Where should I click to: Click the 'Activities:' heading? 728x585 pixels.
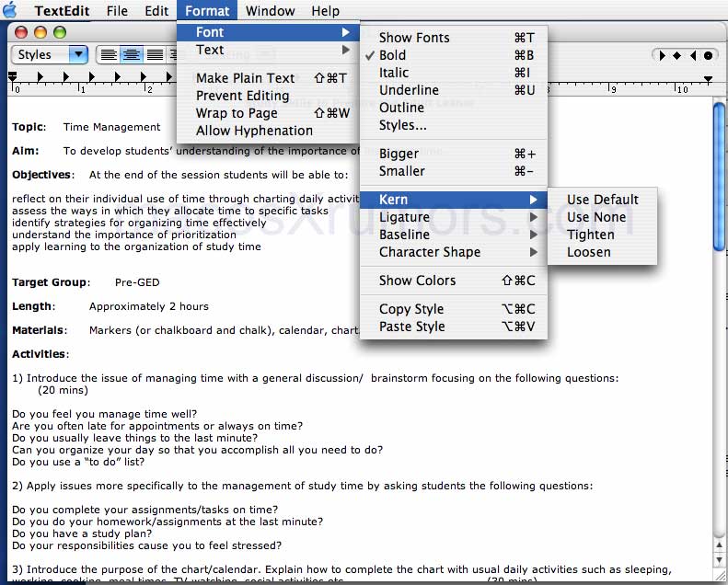click(x=40, y=354)
